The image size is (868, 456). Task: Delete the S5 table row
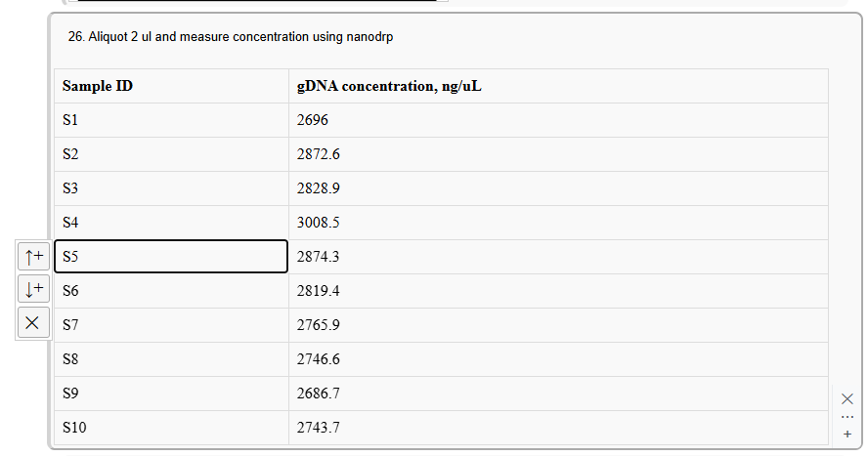(34, 322)
